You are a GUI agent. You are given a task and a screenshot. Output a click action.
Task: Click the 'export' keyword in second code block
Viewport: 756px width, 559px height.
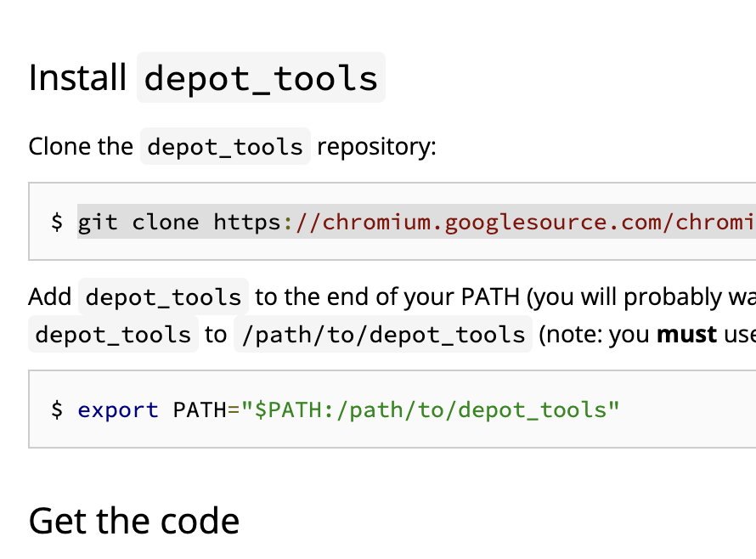tap(118, 410)
